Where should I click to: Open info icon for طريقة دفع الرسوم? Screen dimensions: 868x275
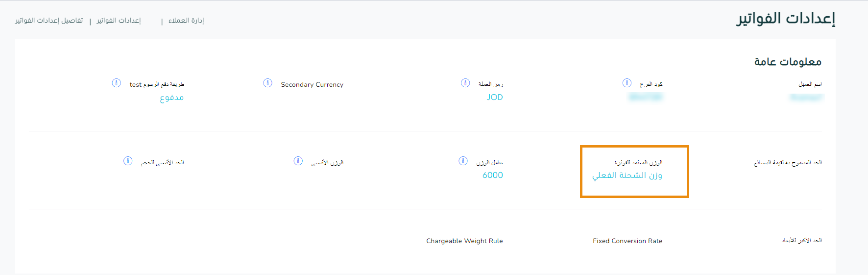(x=116, y=83)
